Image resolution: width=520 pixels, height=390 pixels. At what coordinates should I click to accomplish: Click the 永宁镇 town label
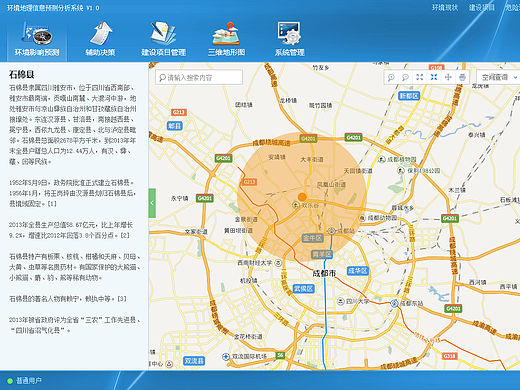[180, 198]
